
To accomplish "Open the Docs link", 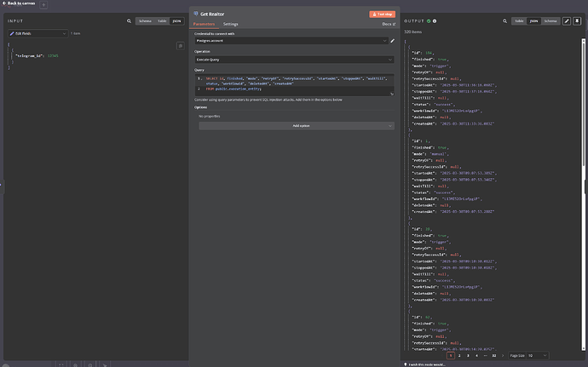I will (389, 24).
